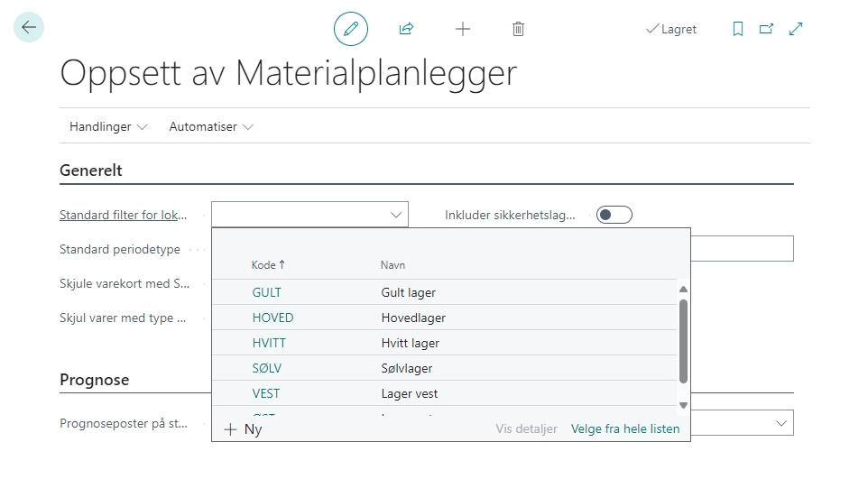Click the pencil edit icon
Viewport: 868px width, 479px height.
click(x=351, y=29)
